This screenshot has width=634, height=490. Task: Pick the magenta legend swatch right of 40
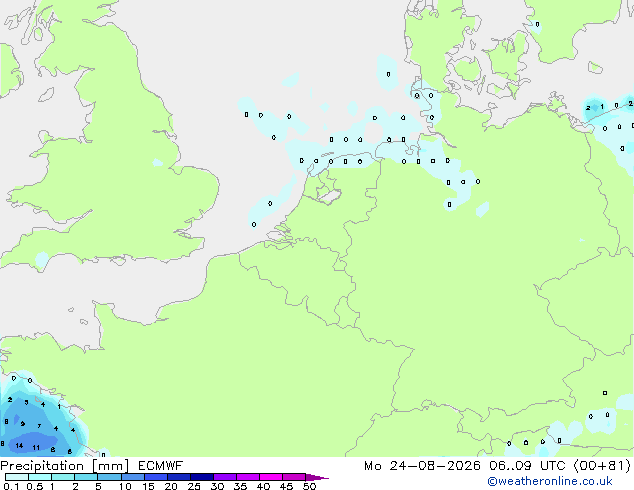[271, 477]
